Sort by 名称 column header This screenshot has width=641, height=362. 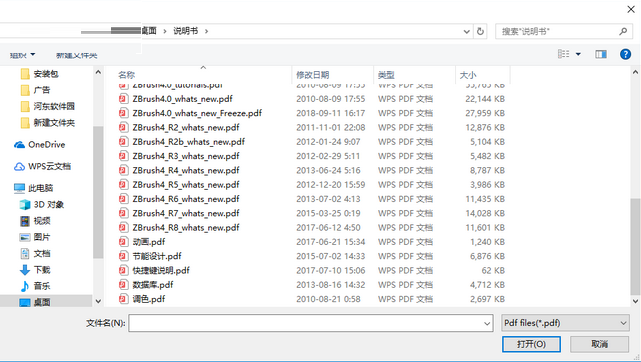[126, 75]
